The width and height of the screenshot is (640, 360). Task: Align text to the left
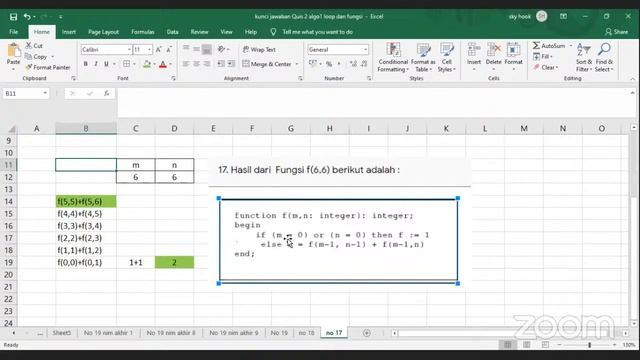[x=186, y=64]
